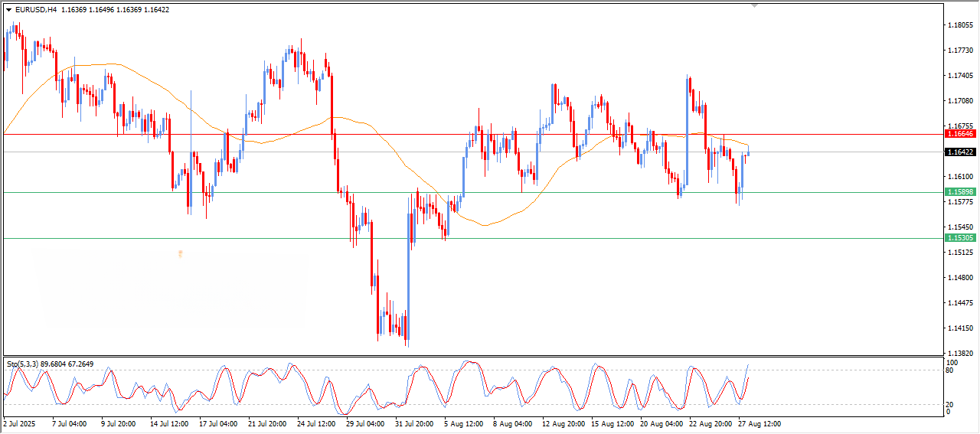Click the 1.15450 price axis label
Viewport: 980px width, 434px height.
click(960, 227)
